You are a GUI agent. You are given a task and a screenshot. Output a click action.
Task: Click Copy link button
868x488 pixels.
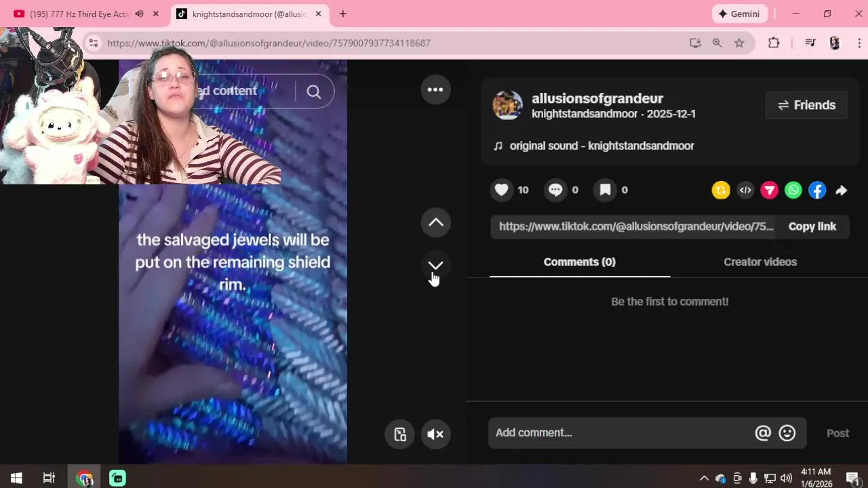tap(812, 226)
